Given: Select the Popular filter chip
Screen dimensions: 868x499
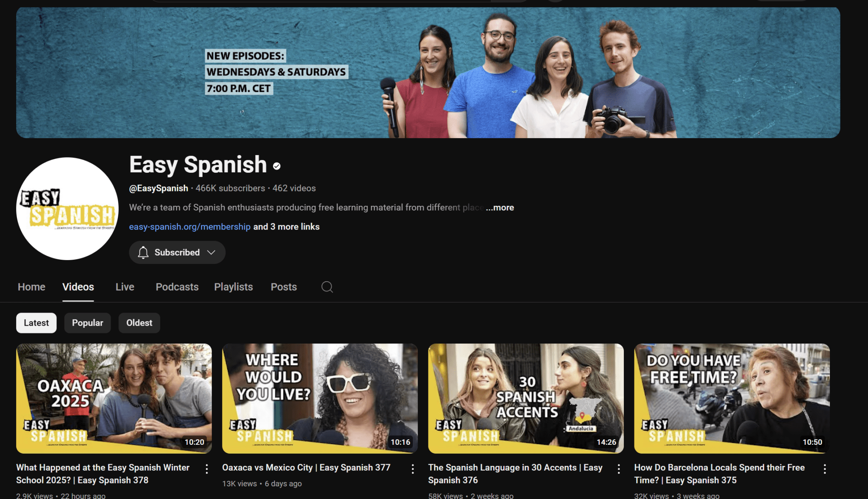Looking at the screenshot, I should click(87, 323).
